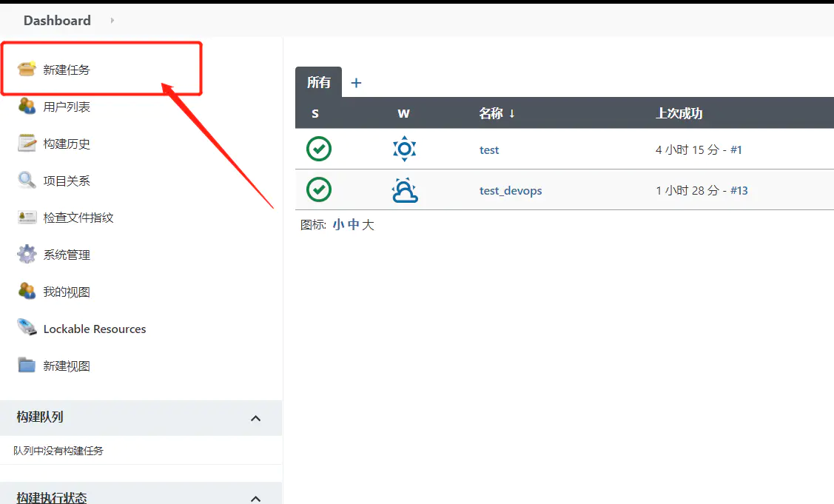Click the Lockable Resources USB drive icon
834x504 pixels.
tap(27, 328)
